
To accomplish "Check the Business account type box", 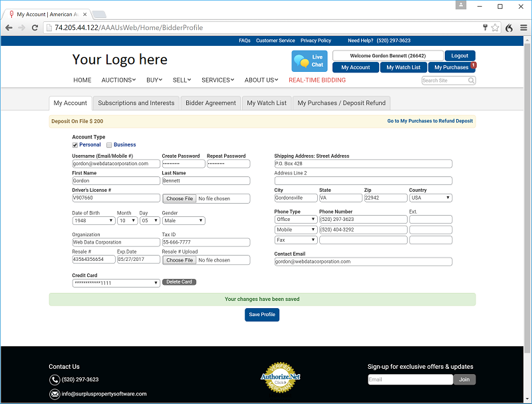I will tap(109, 145).
